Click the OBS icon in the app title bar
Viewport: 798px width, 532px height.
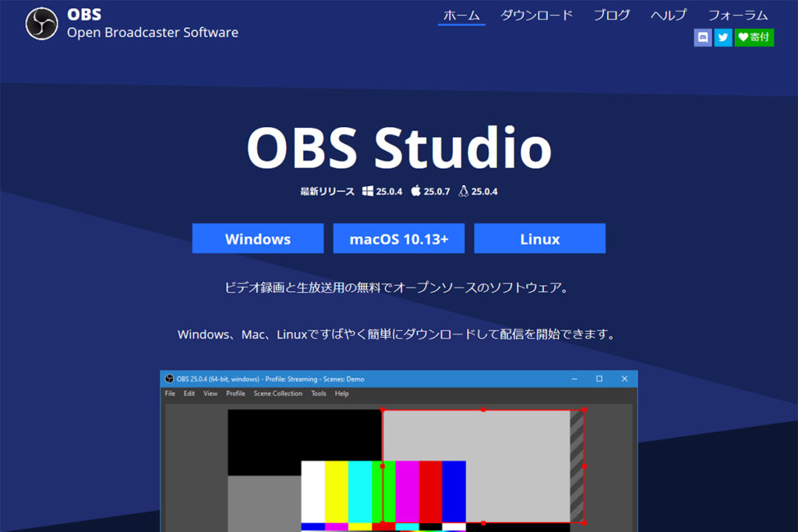tap(168, 379)
